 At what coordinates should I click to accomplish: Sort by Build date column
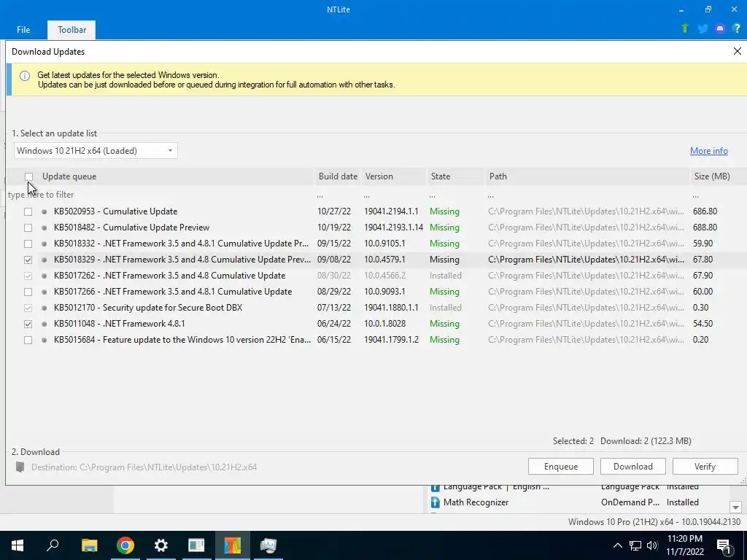(338, 176)
